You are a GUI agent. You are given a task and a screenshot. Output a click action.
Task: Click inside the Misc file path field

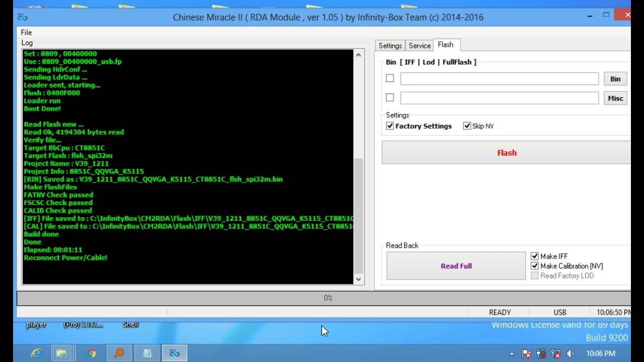500,98
